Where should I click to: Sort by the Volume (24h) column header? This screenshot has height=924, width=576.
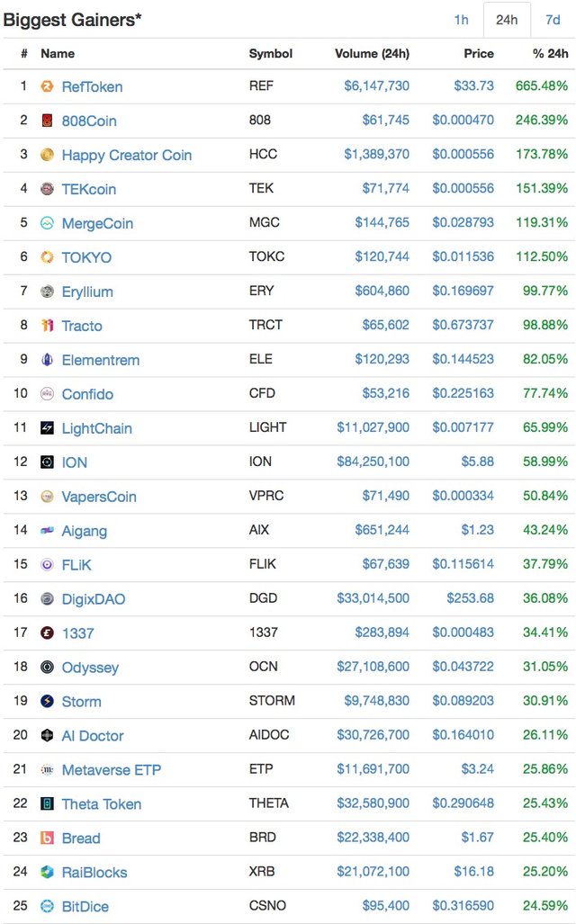point(372,53)
